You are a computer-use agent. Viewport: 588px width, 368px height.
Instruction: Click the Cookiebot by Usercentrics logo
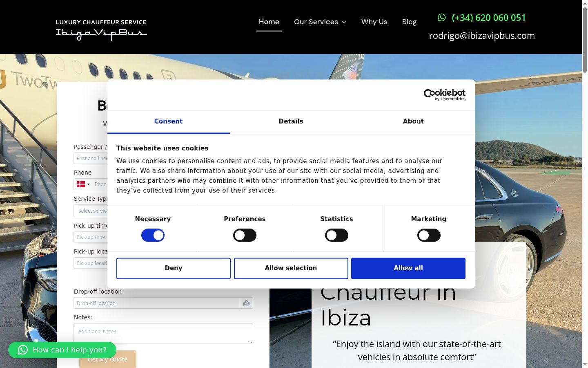click(x=444, y=95)
